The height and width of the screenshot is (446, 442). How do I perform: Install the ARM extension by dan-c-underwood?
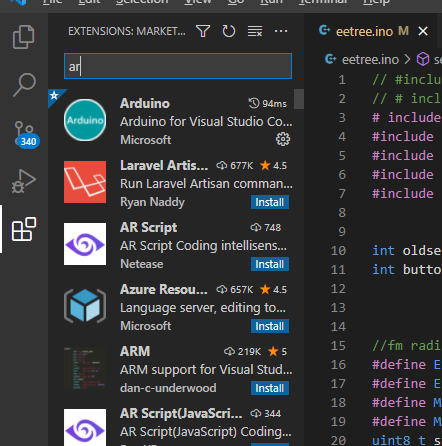pyautogui.click(x=270, y=388)
